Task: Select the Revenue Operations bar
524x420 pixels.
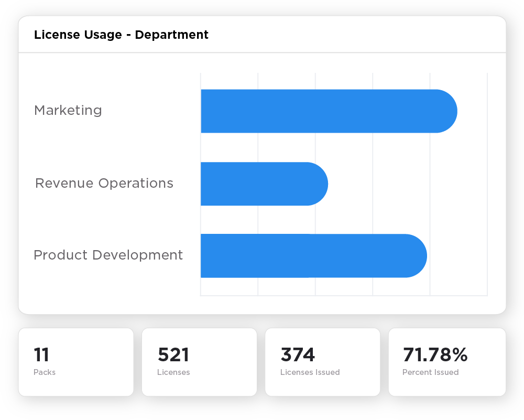Action: coord(262,184)
